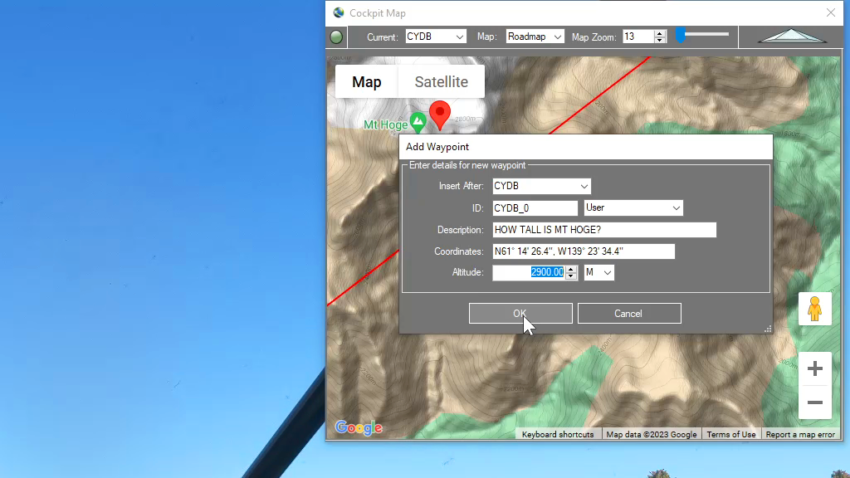Click the map zoom slider handle
Screen dimensions: 850x478
point(681,35)
